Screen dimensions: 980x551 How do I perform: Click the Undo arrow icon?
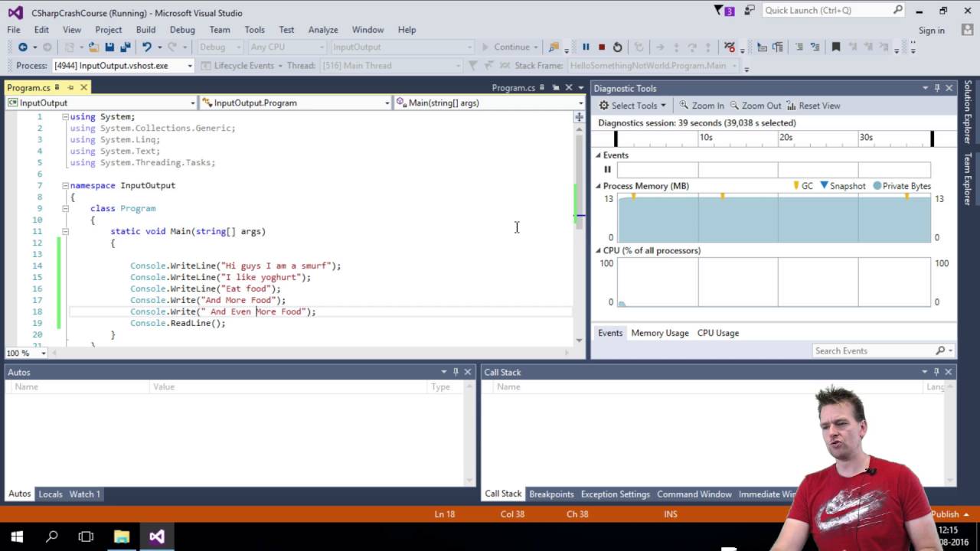pos(147,47)
